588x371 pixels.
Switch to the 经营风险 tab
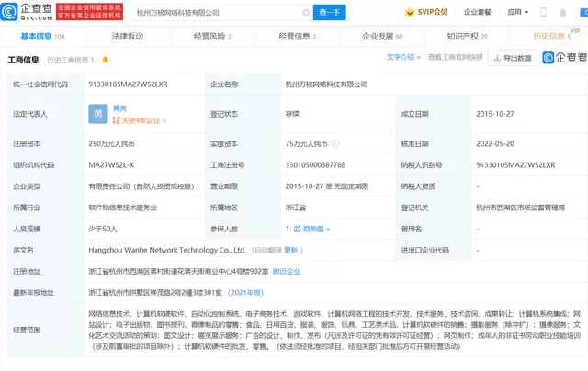point(212,37)
